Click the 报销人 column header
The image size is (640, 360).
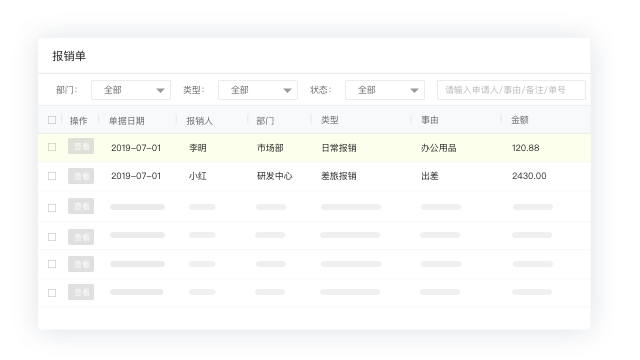(200, 121)
